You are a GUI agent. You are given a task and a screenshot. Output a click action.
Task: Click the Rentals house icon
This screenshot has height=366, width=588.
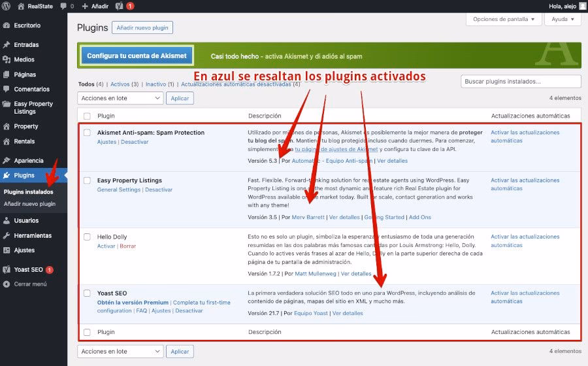click(x=7, y=141)
